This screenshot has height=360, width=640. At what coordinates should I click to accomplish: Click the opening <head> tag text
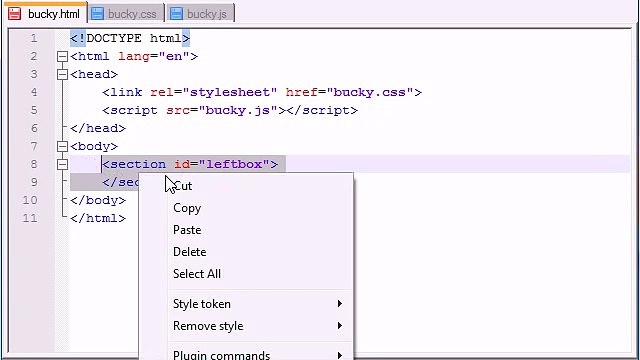click(x=94, y=74)
